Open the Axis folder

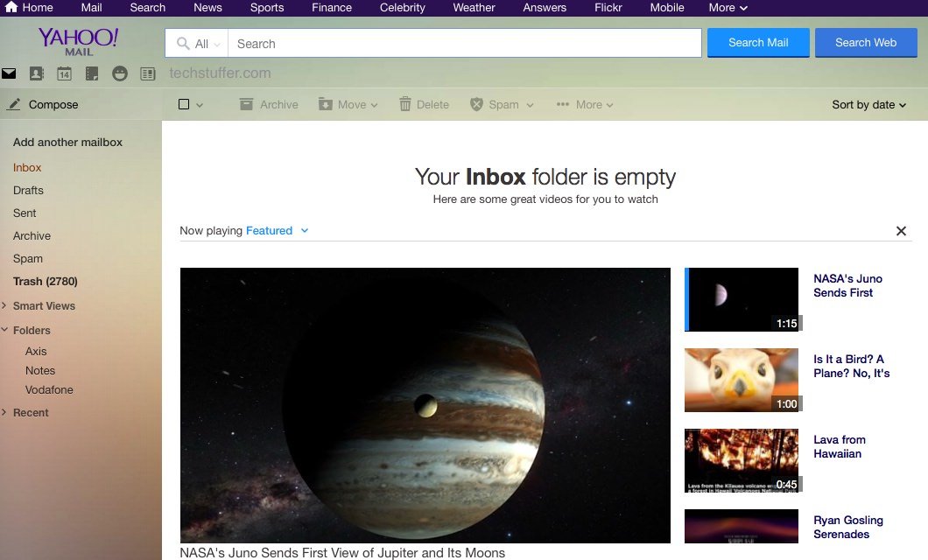(x=36, y=351)
